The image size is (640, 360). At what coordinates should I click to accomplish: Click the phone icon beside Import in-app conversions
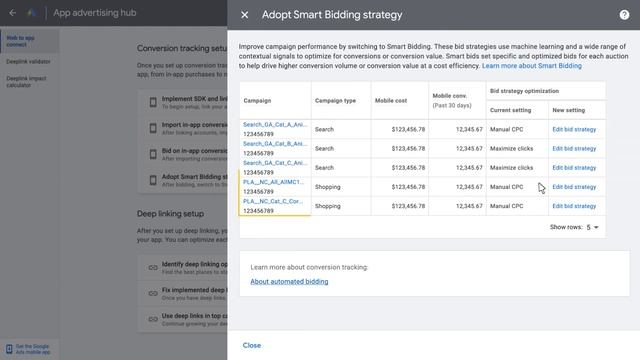[153, 128]
